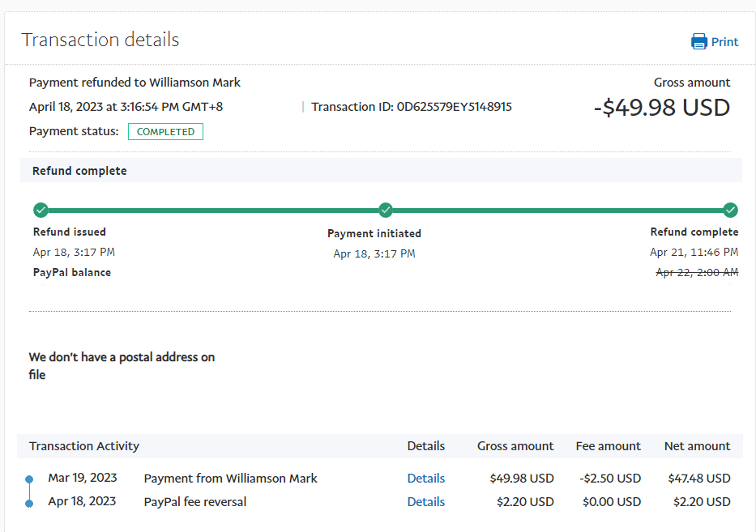Image resolution: width=756 pixels, height=532 pixels.
Task: Click the Payment from Williamson Mark row
Action: [230, 479]
